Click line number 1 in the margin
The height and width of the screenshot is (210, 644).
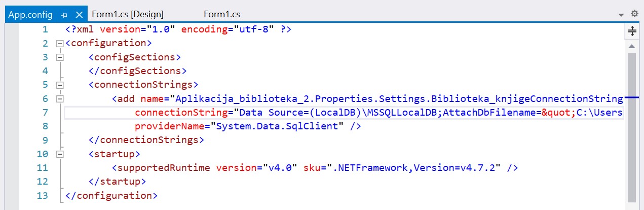[45, 29]
